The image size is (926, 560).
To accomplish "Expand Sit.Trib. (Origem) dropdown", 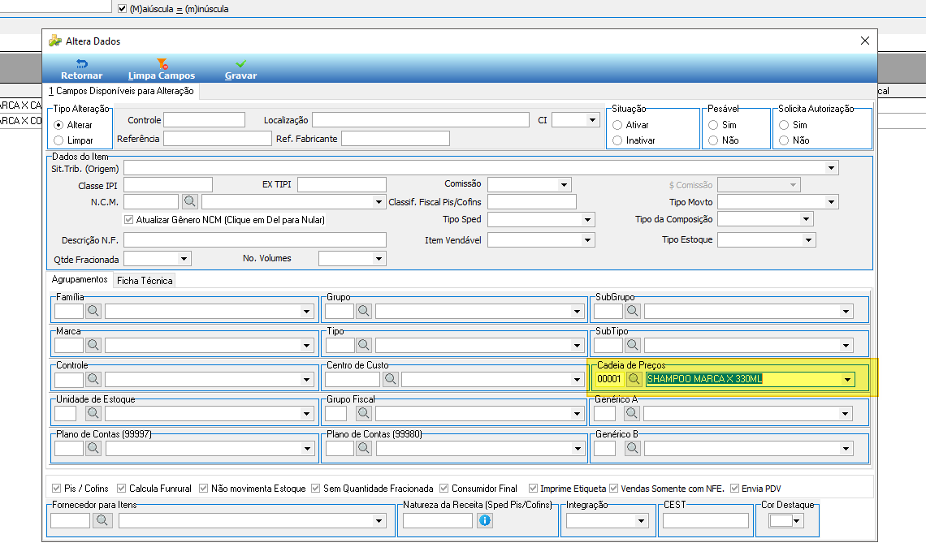I will pyautogui.click(x=831, y=168).
